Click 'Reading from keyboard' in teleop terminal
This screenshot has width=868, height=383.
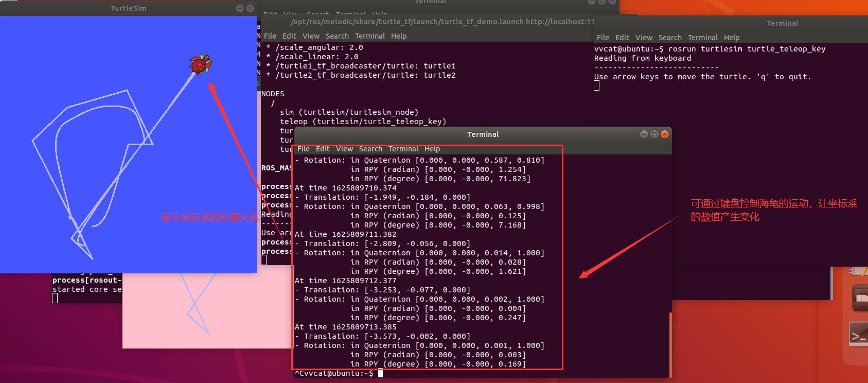(643, 58)
